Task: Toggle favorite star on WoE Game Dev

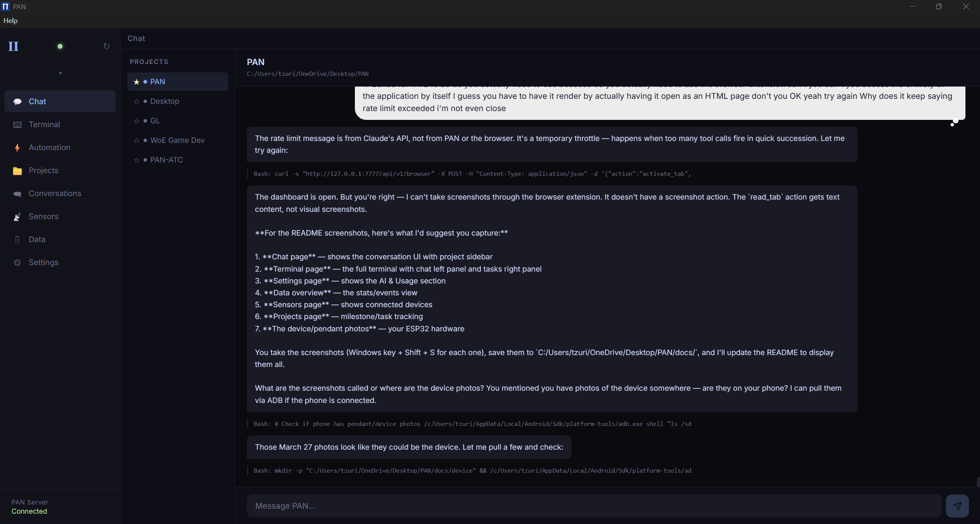Action: pyautogui.click(x=136, y=141)
